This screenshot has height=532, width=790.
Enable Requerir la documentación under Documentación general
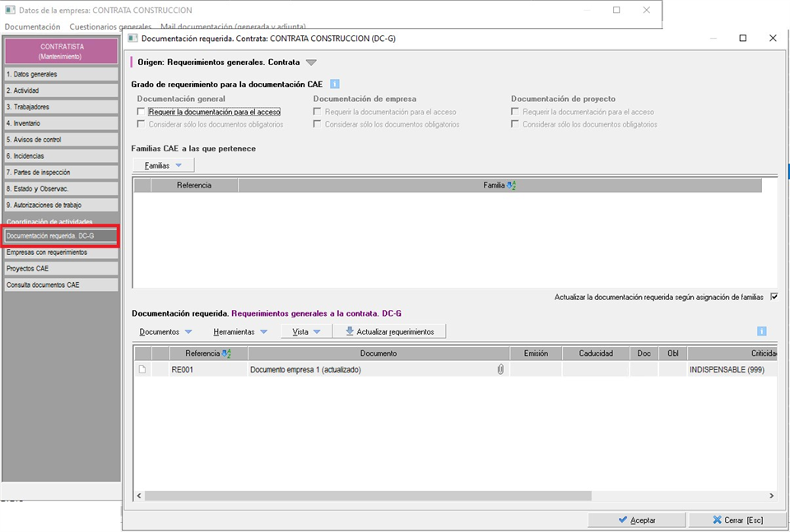point(141,111)
